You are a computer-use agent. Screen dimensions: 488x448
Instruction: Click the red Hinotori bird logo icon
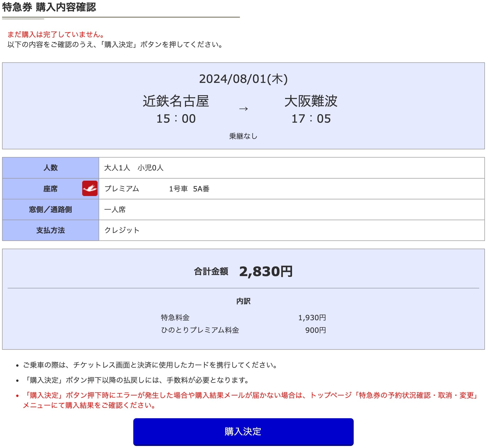(90, 188)
